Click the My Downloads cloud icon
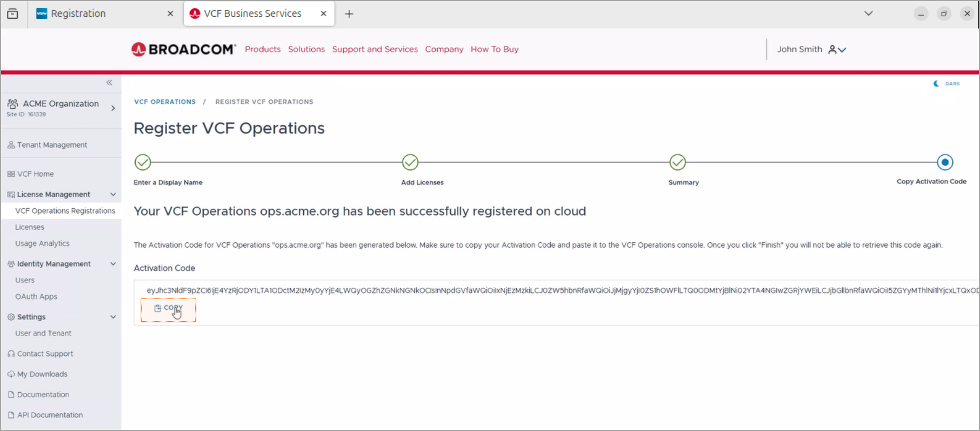 (11, 374)
